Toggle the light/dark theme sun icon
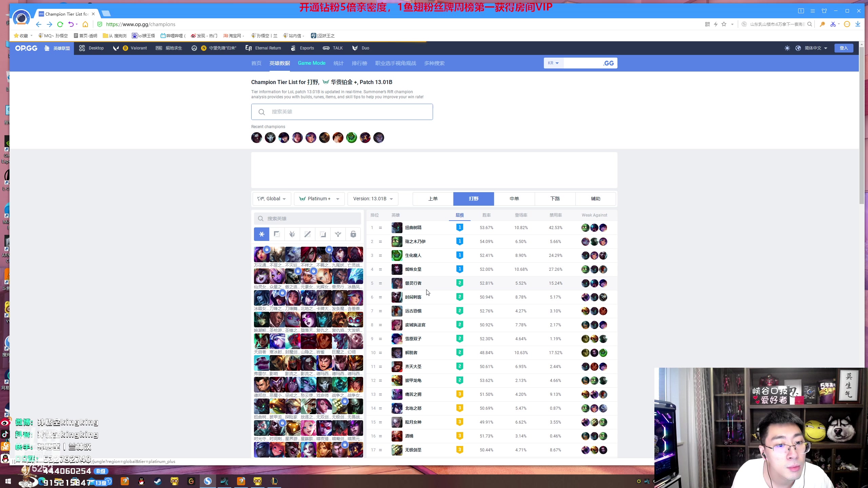Image resolution: width=868 pixels, height=488 pixels. pyautogui.click(x=787, y=48)
